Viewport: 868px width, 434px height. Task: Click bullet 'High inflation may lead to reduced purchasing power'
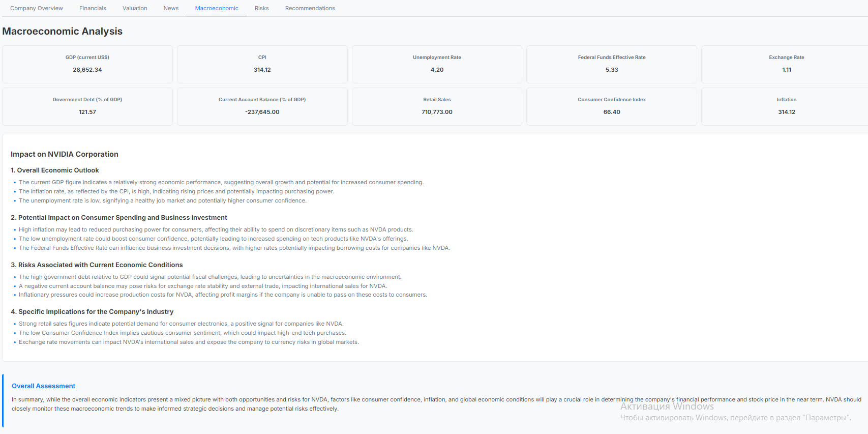(x=216, y=229)
